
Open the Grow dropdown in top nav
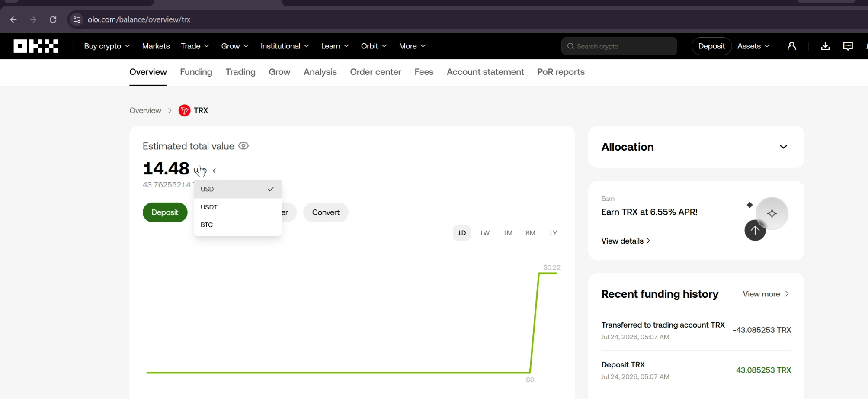coord(235,46)
